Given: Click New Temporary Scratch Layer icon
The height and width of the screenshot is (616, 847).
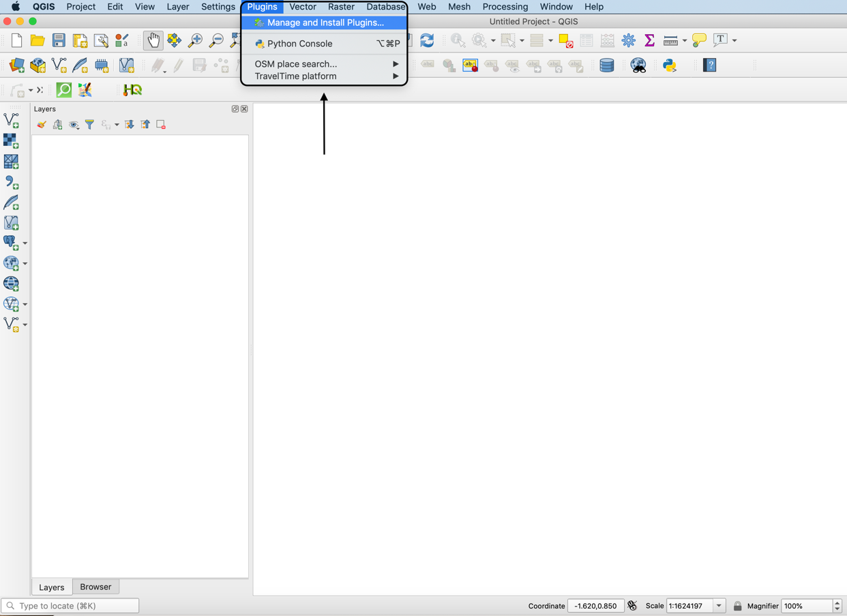Looking at the screenshot, I should coord(102,65).
